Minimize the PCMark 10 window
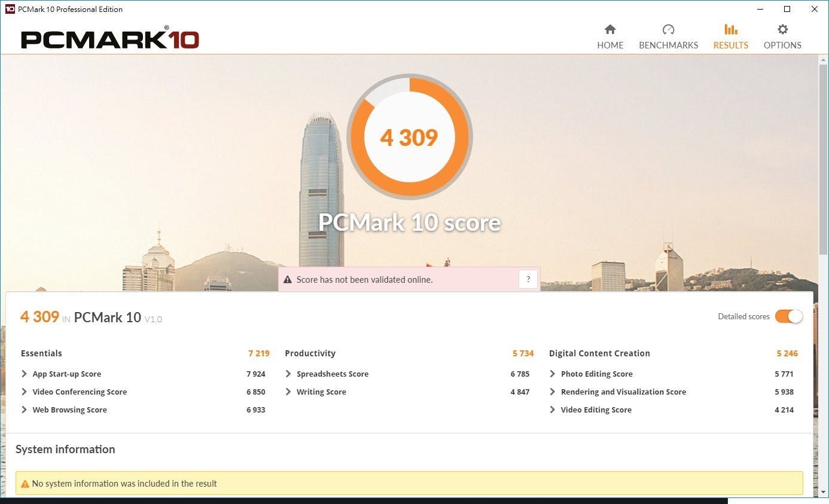The image size is (829, 504). click(760, 9)
